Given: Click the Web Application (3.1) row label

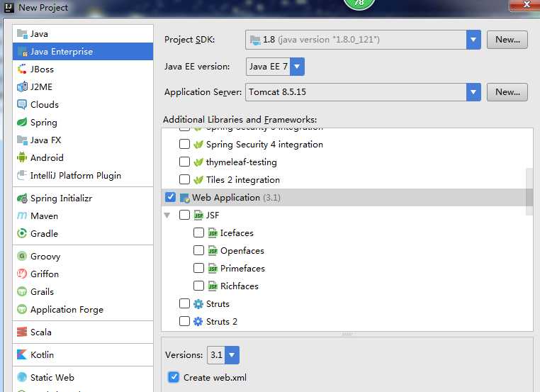Looking at the screenshot, I should point(236,198).
